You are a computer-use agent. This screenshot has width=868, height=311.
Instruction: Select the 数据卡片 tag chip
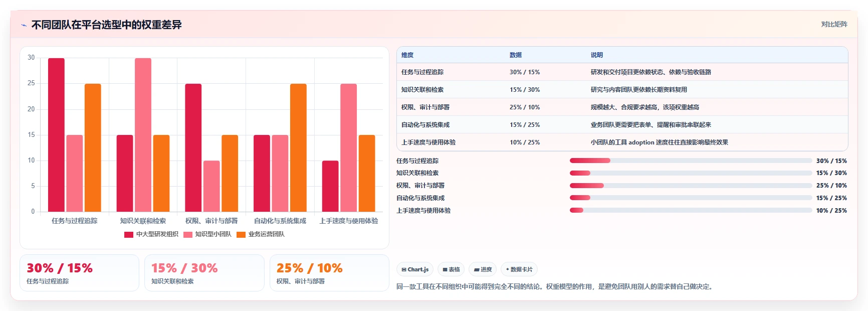pyautogui.click(x=519, y=269)
